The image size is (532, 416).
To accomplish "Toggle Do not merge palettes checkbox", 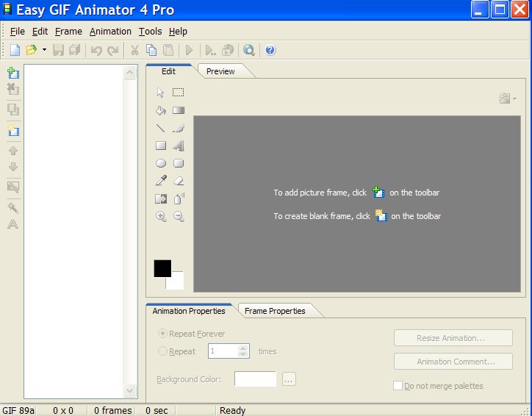I will pos(398,386).
